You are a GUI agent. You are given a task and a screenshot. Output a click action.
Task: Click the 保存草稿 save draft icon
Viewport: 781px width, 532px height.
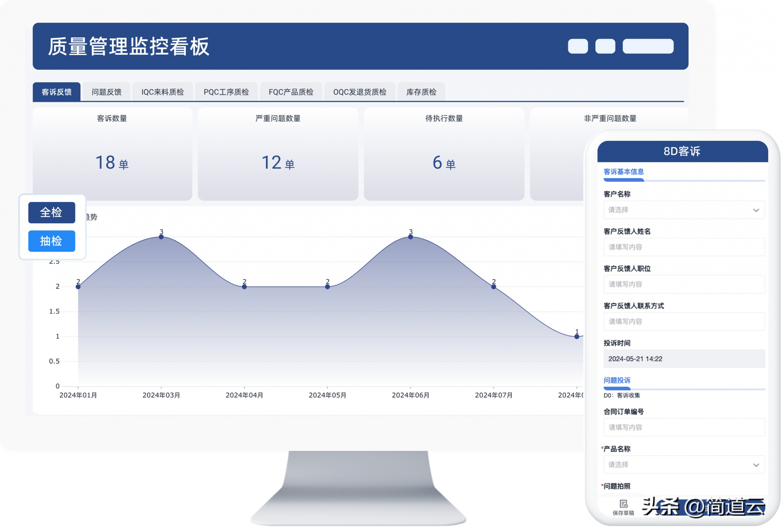tap(623, 504)
